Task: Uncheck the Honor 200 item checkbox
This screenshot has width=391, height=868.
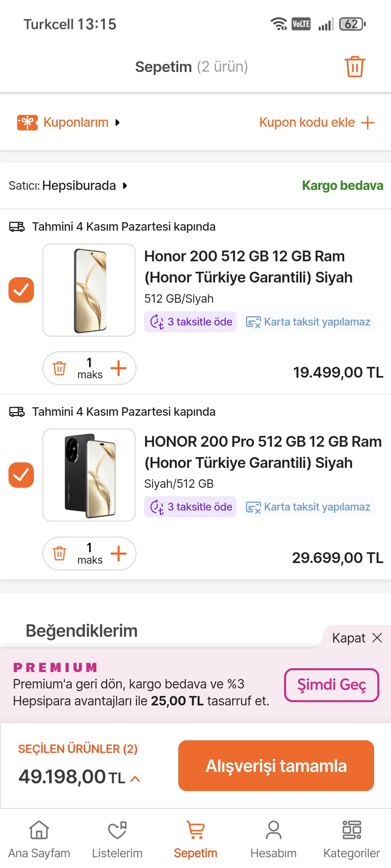Action: (21, 290)
